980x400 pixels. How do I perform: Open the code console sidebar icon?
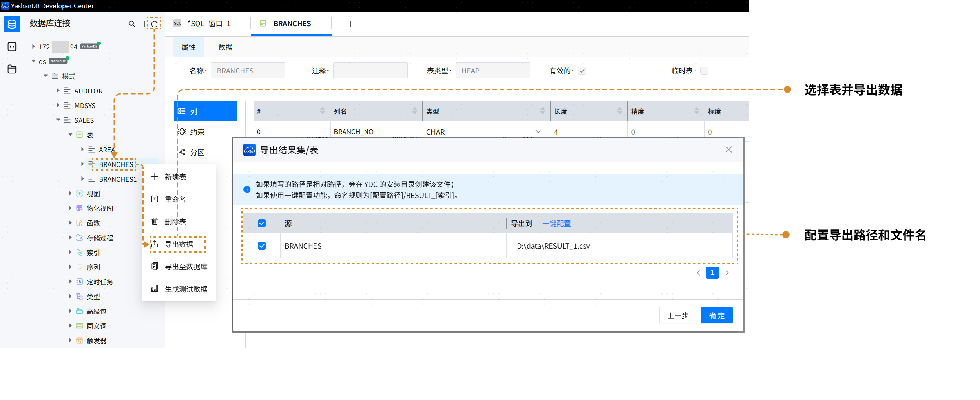pyautogui.click(x=12, y=47)
